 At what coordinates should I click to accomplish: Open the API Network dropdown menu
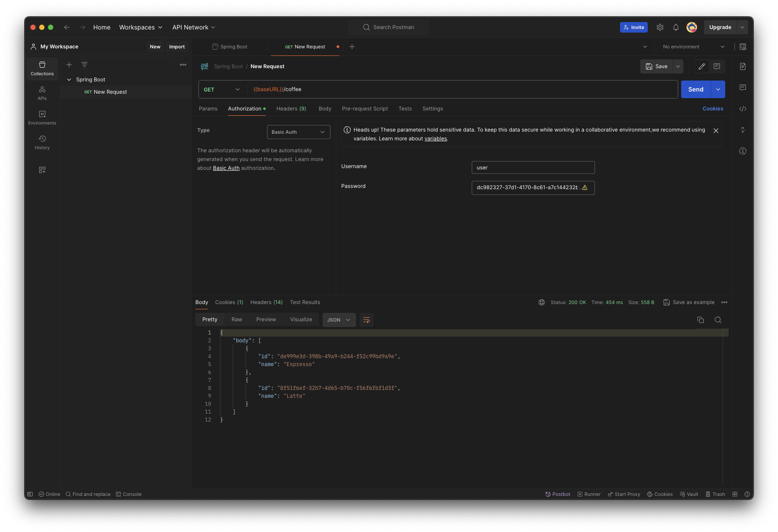[x=194, y=27]
